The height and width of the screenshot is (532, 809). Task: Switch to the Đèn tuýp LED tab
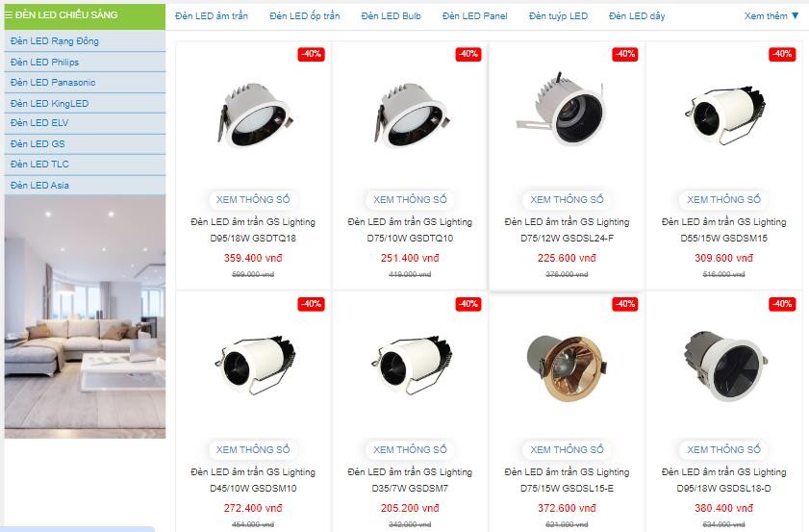coord(558,16)
